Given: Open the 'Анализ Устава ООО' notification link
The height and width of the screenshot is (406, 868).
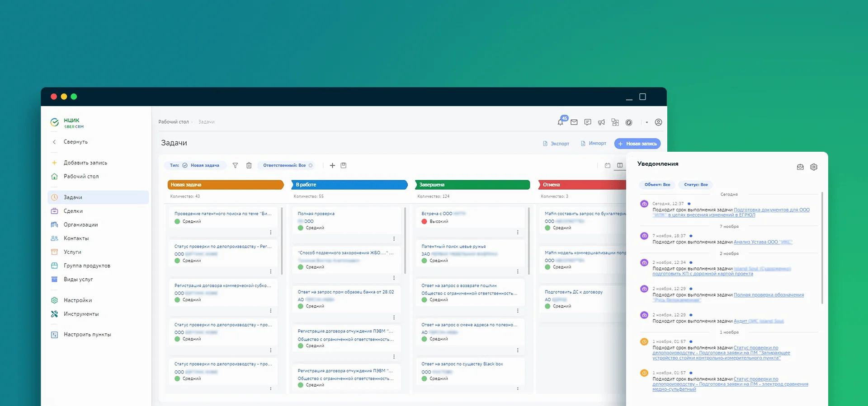Looking at the screenshot, I should coord(762,242).
